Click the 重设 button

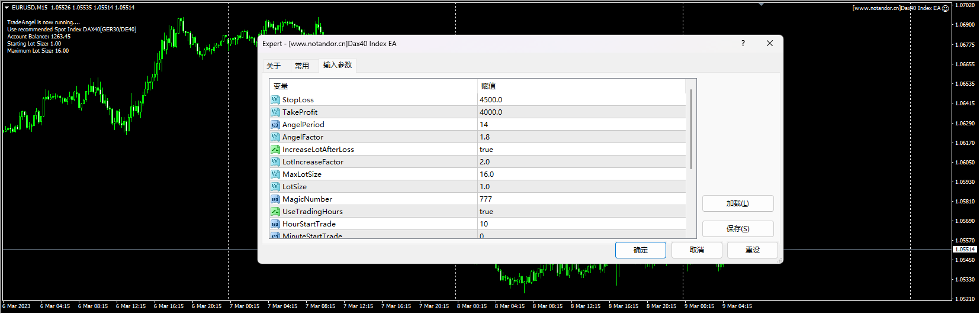[x=753, y=250]
